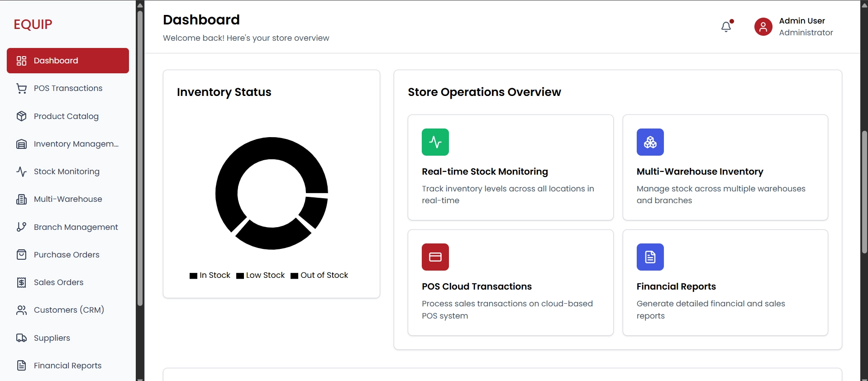Open the Purchase Orders page
Screen dimensions: 868x381
tap(67, 255)
